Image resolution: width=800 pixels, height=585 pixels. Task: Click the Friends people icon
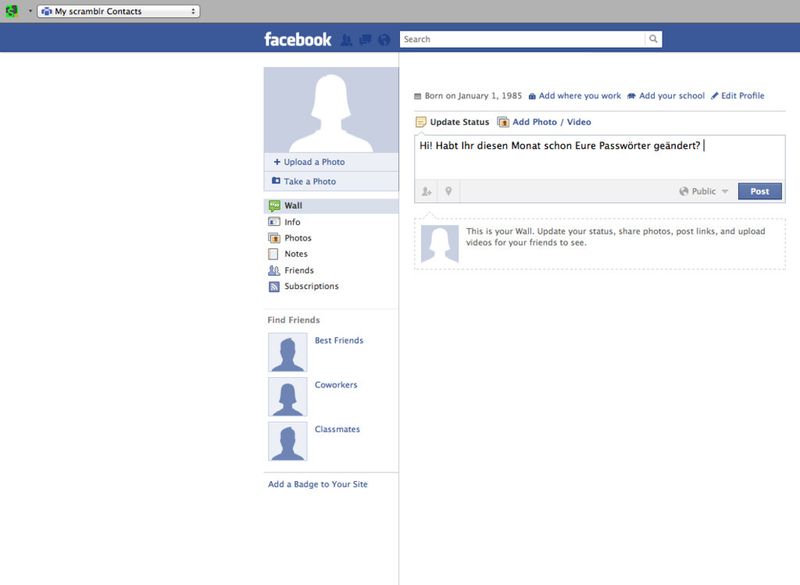[274, 270]
